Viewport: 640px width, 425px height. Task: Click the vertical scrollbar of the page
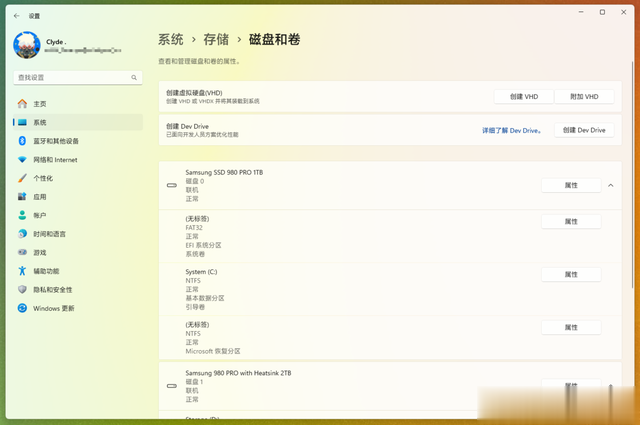point(633,176)
